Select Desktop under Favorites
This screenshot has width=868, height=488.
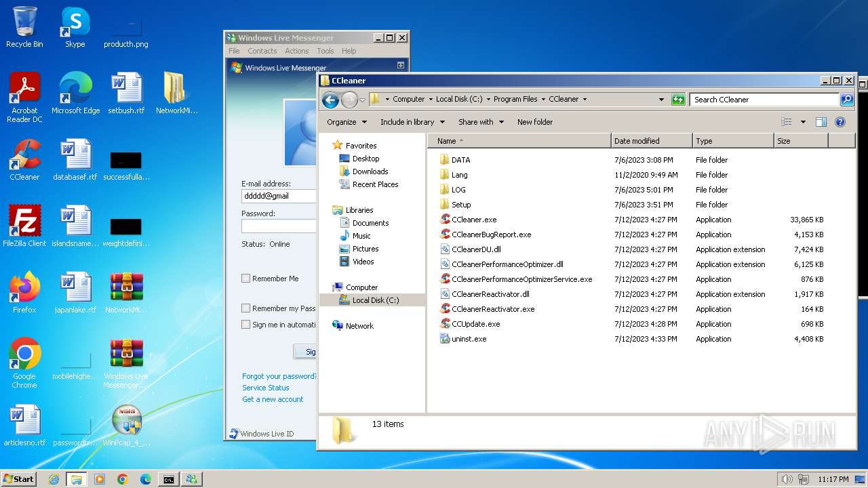(366, 159)
